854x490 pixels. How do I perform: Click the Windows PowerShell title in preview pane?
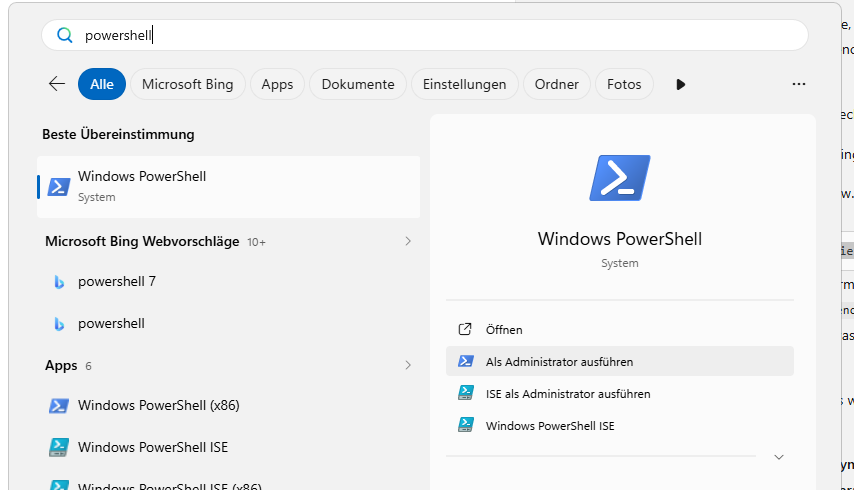click(620, 239)
